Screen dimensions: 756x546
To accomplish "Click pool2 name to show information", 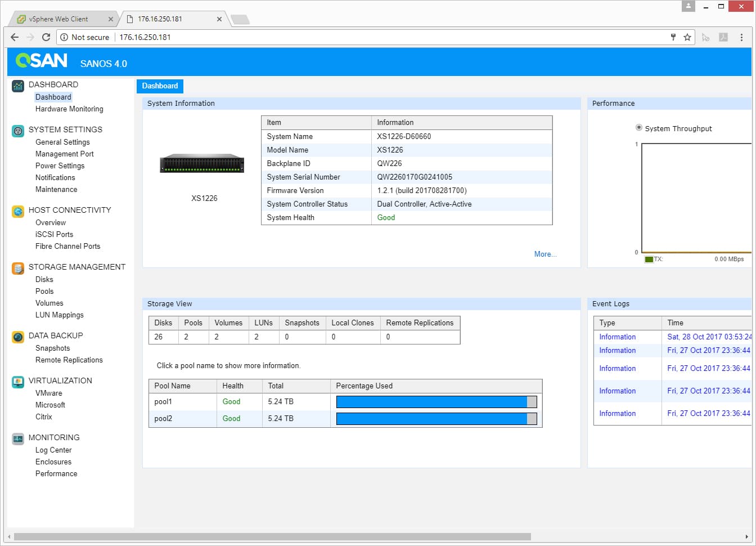I will pyautogui.click(x=163, y=419).
